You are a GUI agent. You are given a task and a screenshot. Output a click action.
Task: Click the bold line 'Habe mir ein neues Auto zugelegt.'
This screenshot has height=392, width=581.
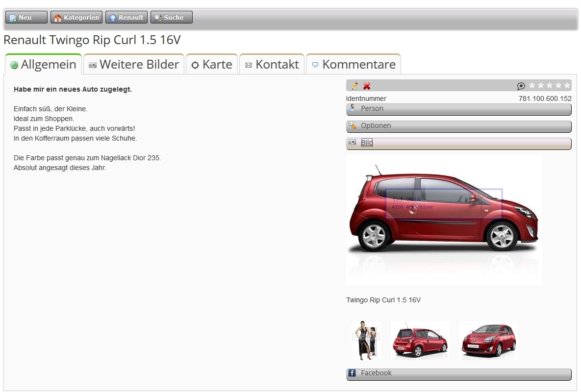click(73, 89)
